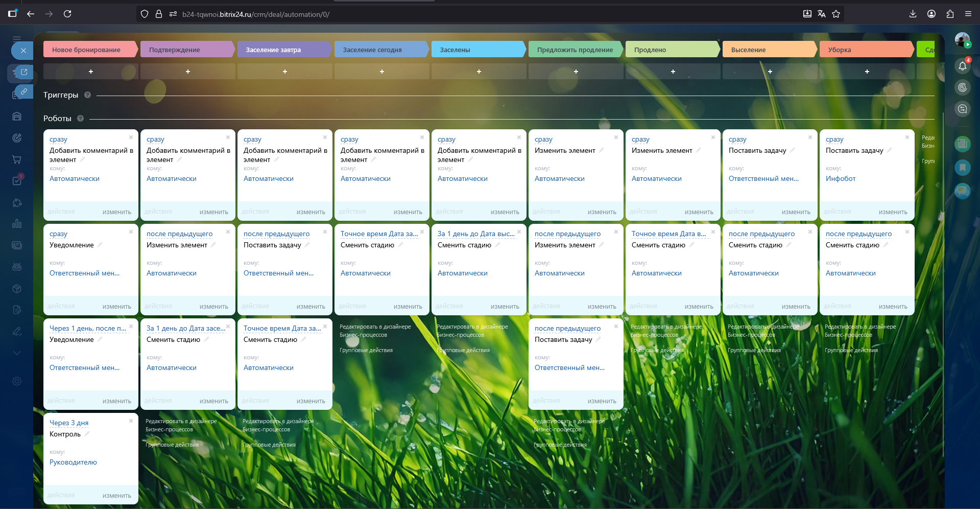Open delay 'За 1 день до Дата засе...'
This screenshot has height=509, width=980.
186,328
